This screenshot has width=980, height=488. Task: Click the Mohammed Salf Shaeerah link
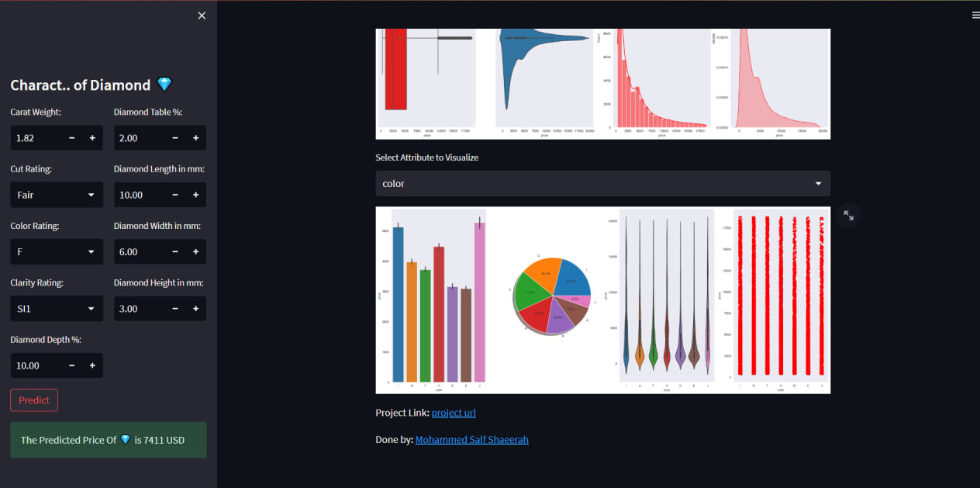point(471,439)
